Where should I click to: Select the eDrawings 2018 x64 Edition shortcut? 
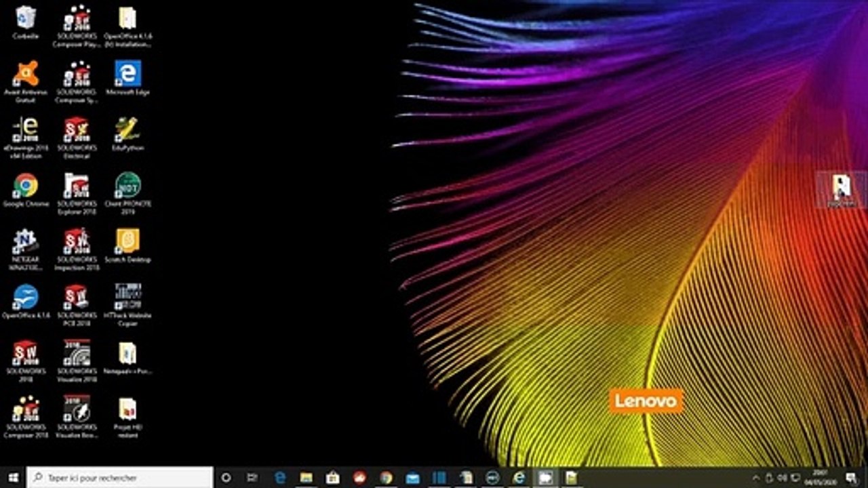tap(26, 138)
